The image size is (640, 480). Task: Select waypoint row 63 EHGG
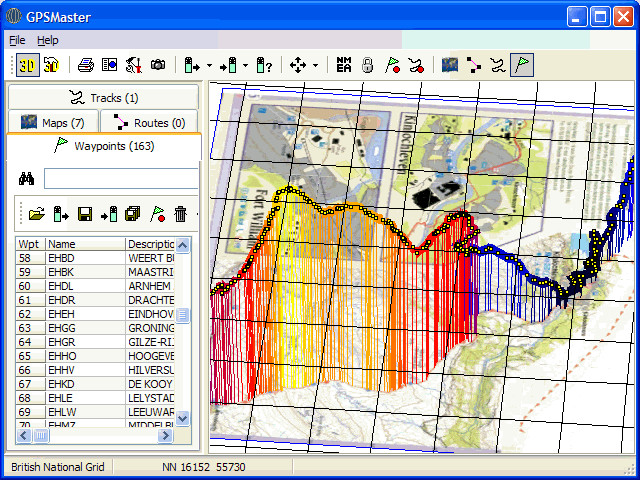[96, 328]
